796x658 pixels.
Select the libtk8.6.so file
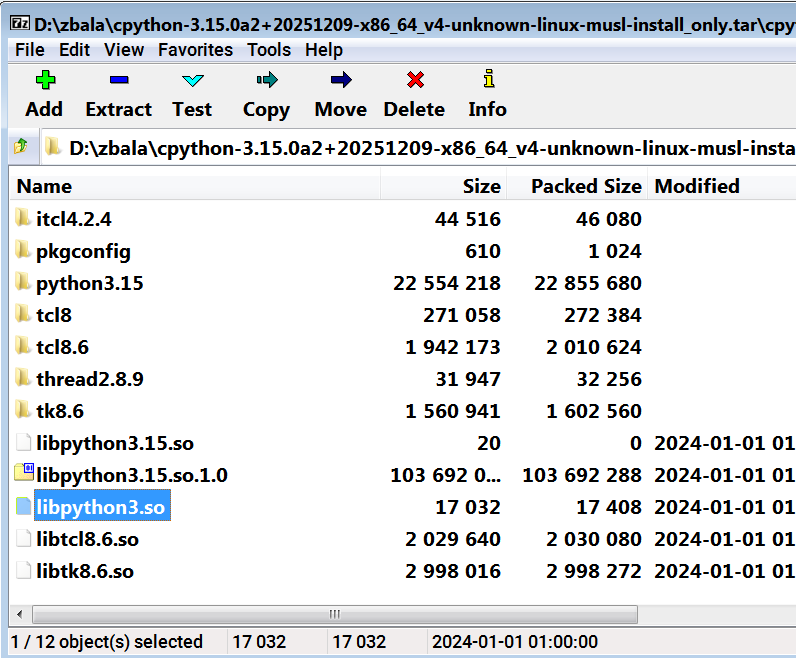click(x=84, y=571)
